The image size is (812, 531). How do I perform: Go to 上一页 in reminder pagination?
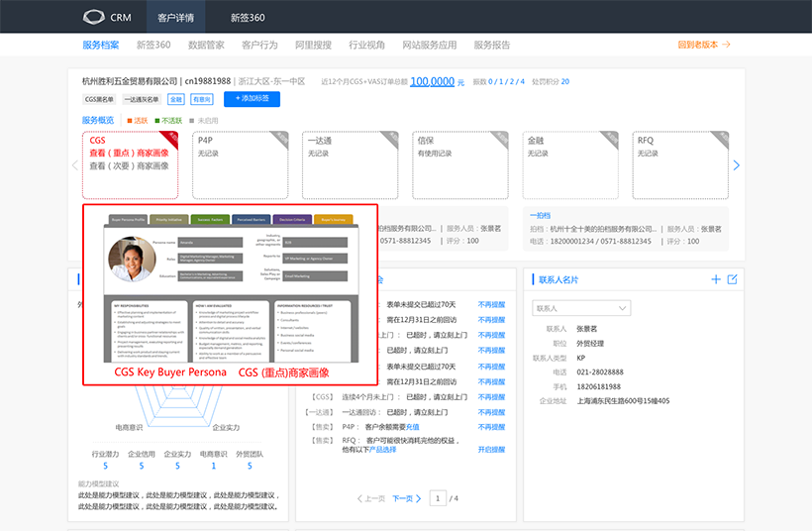point(370,498)
